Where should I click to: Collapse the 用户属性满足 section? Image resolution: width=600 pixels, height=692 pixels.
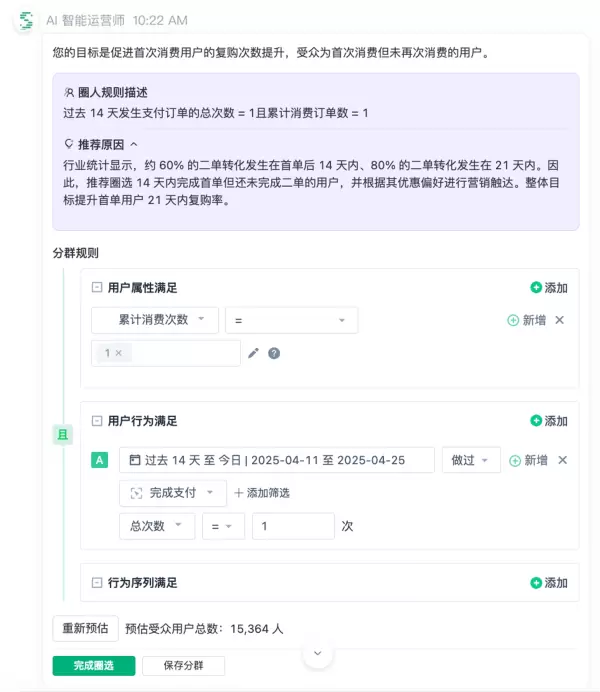click(97, 288)
